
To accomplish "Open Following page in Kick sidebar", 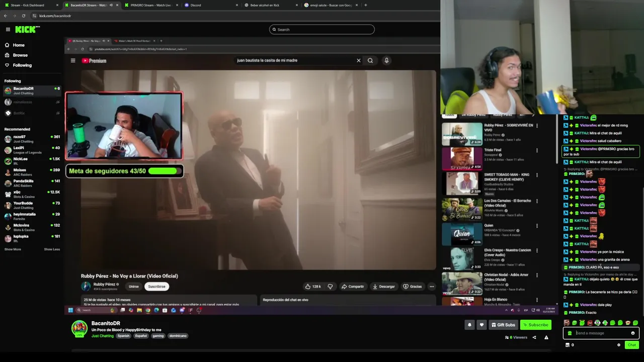I will 18,65.
